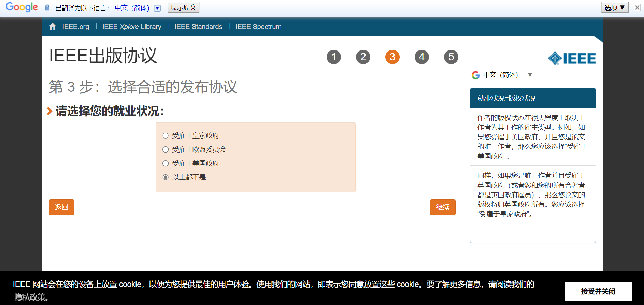Click the IEEE出版协议 page title
The width and height of the screenshot is (644, 305).
(103, 56)
